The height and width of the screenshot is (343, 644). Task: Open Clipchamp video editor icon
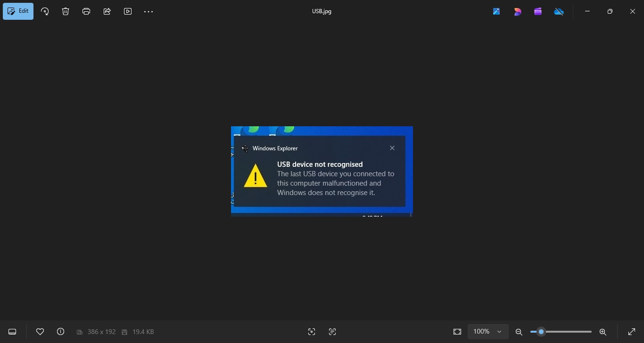538,11
